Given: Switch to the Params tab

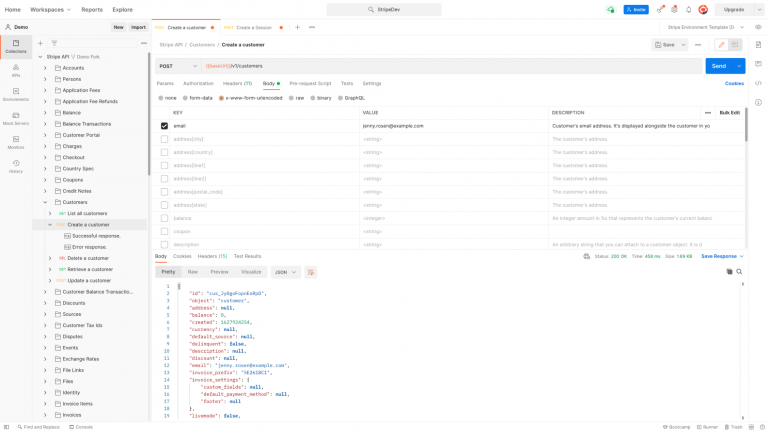Looking at the screenshot, I should tap(165, 83).
